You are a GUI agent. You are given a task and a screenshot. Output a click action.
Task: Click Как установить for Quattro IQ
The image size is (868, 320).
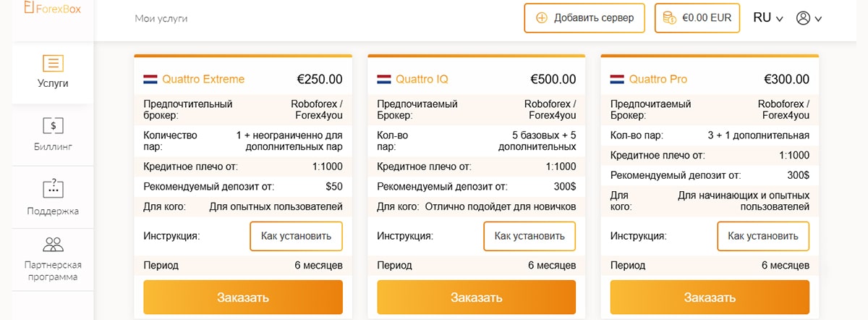coord(529,236)
